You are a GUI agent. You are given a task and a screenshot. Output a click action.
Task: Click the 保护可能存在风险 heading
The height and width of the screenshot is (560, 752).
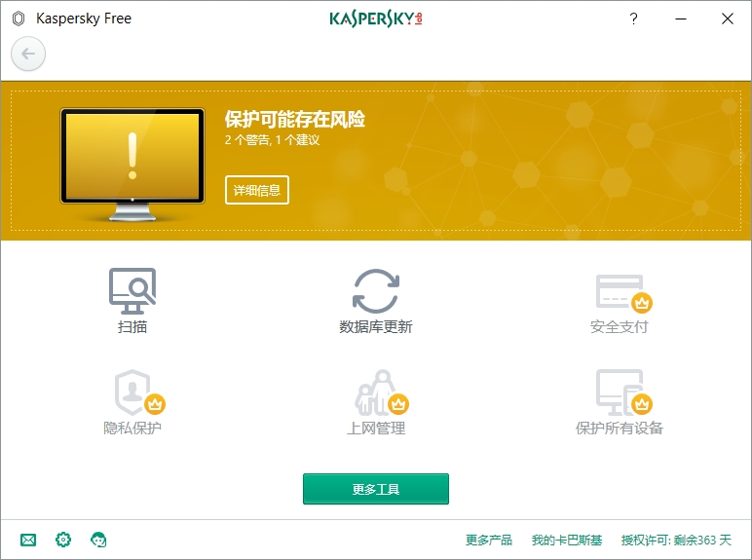pyautogui.click(x=295, y=120)
